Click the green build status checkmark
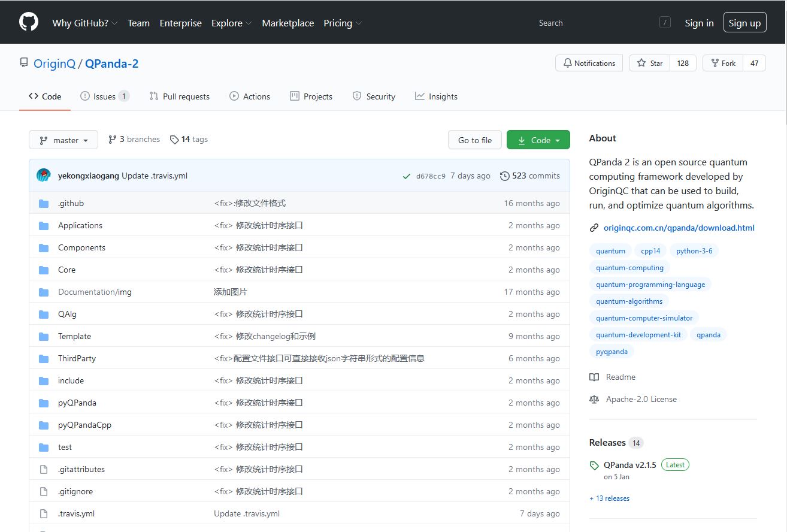The height and width of the screenshot is (532, 787). tap(407, 176)
